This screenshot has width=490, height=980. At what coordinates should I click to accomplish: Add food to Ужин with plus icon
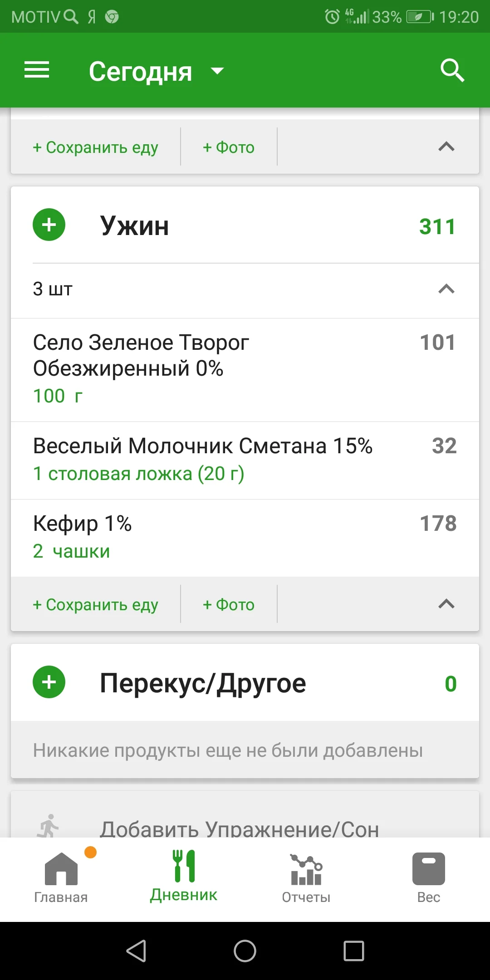click(x=49, y=225)
